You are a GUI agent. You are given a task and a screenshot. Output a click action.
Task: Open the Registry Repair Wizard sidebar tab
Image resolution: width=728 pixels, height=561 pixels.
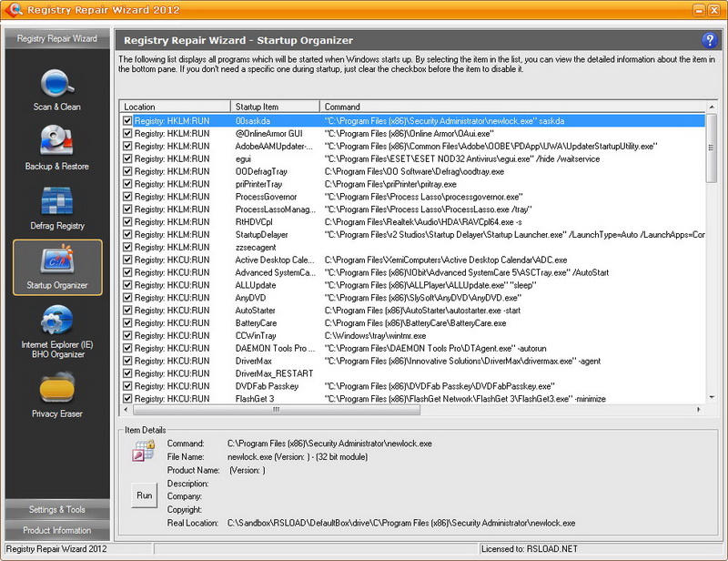(x=57, y=38)
